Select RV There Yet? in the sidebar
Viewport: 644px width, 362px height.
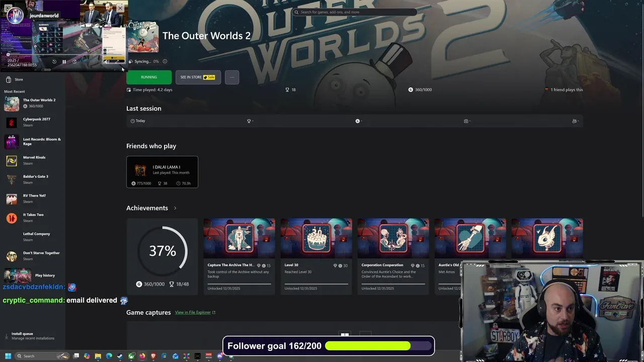32,199
